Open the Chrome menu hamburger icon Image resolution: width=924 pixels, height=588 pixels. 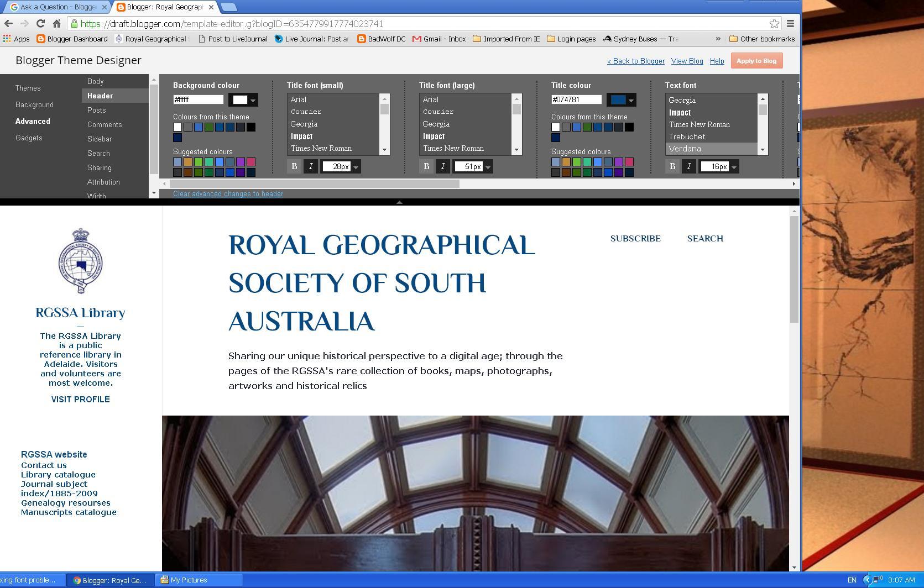791,24
